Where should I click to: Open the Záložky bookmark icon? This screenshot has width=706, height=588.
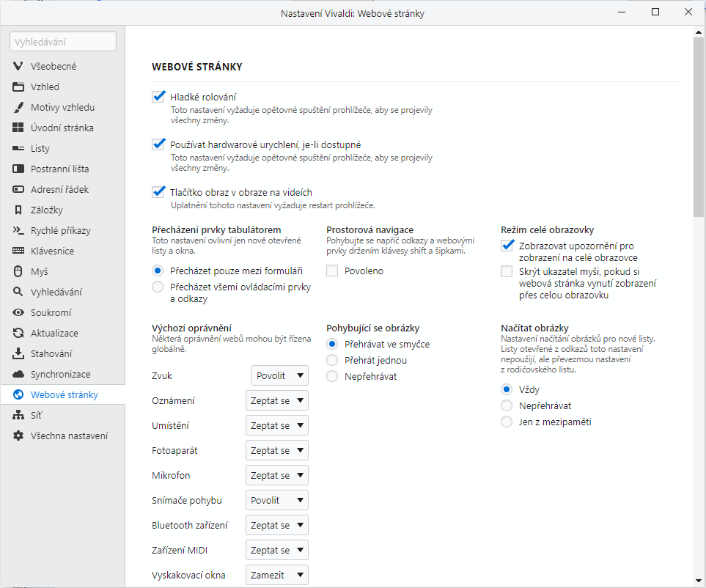pos(18,210)
